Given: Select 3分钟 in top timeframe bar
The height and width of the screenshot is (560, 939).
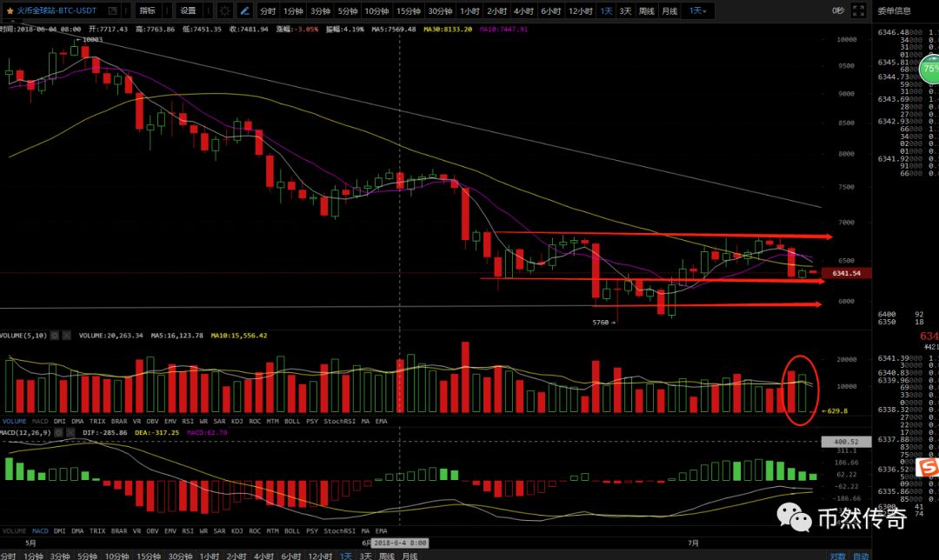Looking at the screenshot, I should click(x=320, y=10).
